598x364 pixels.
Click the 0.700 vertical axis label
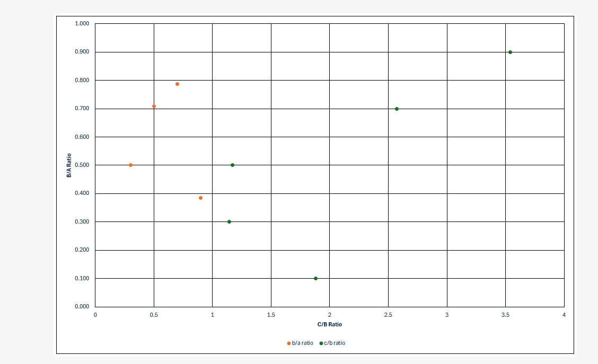pos(82,109)
